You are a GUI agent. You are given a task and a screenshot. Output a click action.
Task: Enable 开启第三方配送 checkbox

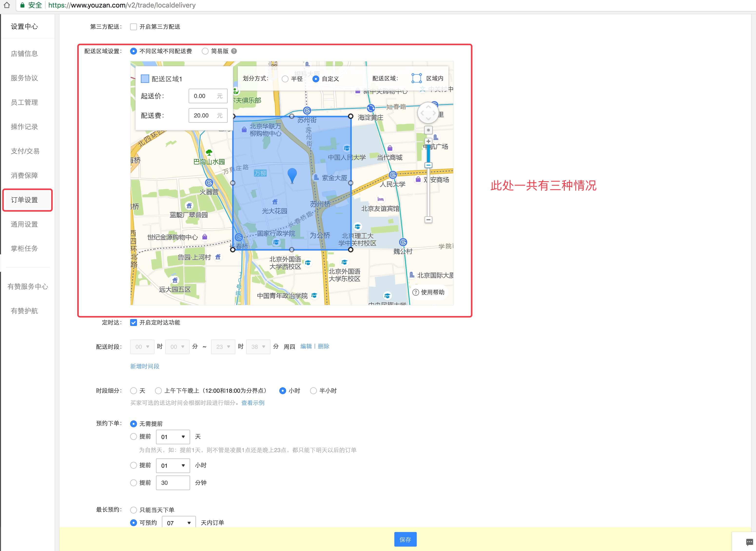[134, 27]
